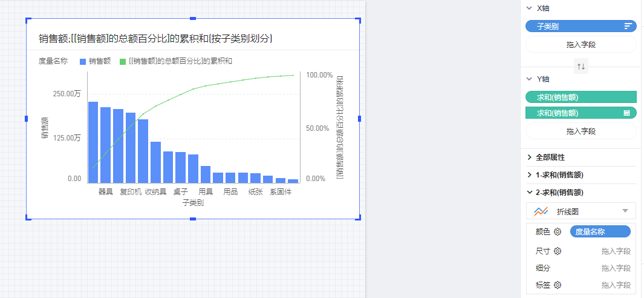Click blue 销售额 legend swatch
644x298 pixels.
(x=83, y=61)
